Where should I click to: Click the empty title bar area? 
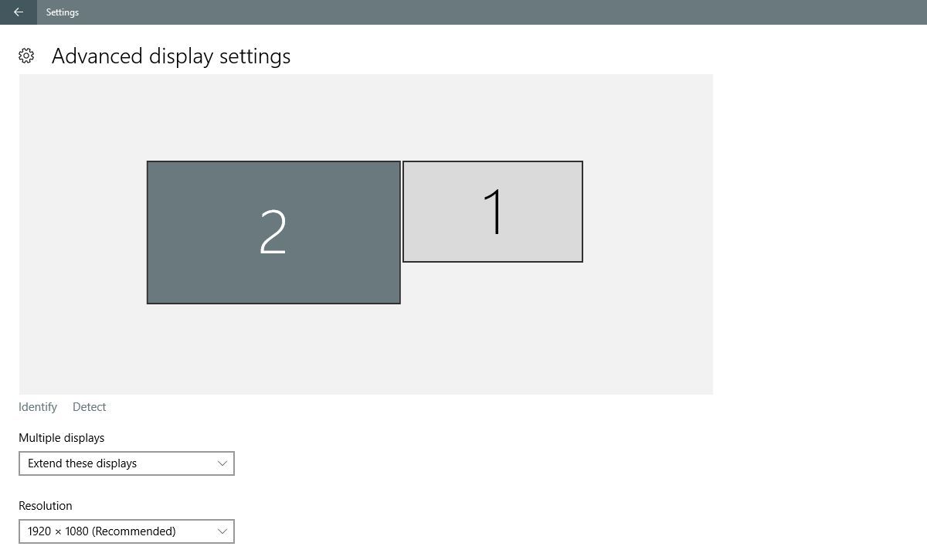[x=502, y=12]
